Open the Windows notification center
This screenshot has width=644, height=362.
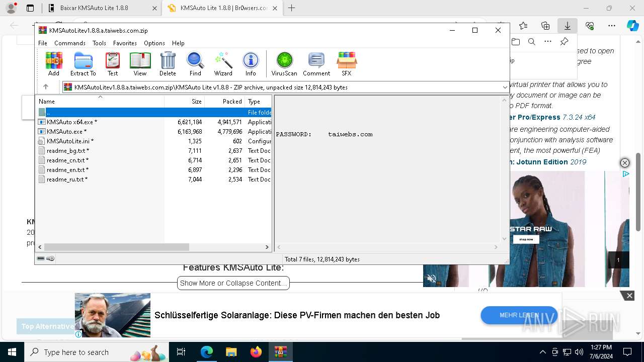point(627,352)
